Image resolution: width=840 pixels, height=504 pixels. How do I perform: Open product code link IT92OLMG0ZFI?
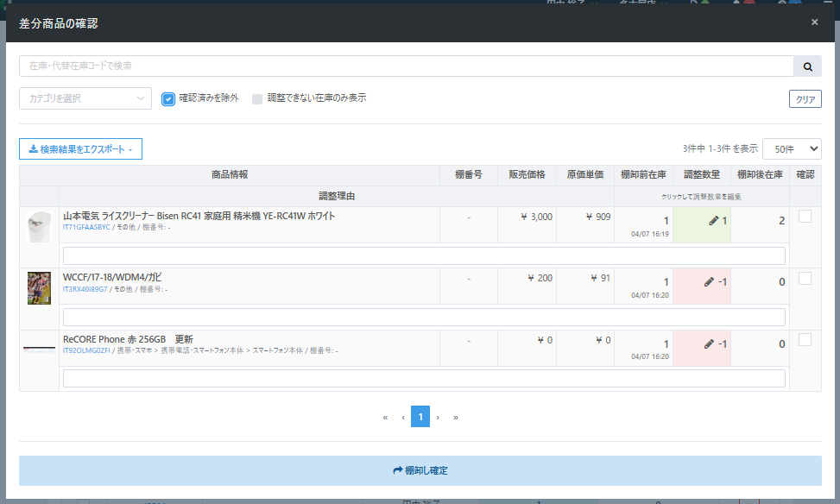[x=86, y=351]
